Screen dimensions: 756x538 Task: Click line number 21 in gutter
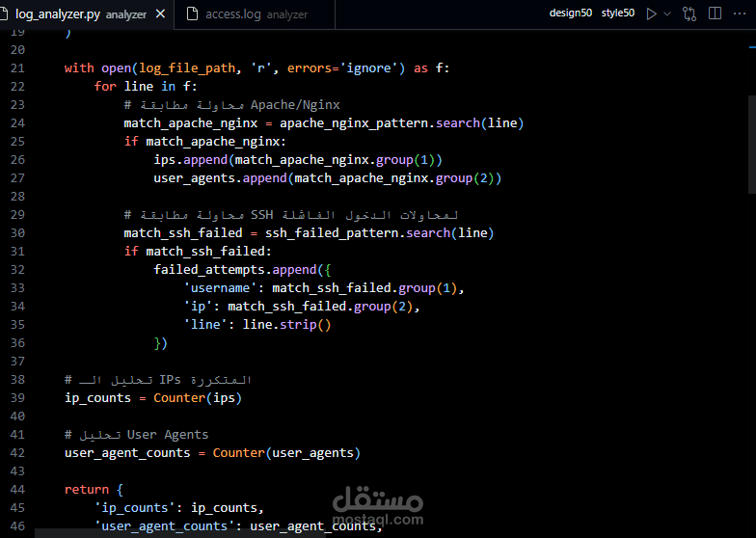click(x=17, y=67)
